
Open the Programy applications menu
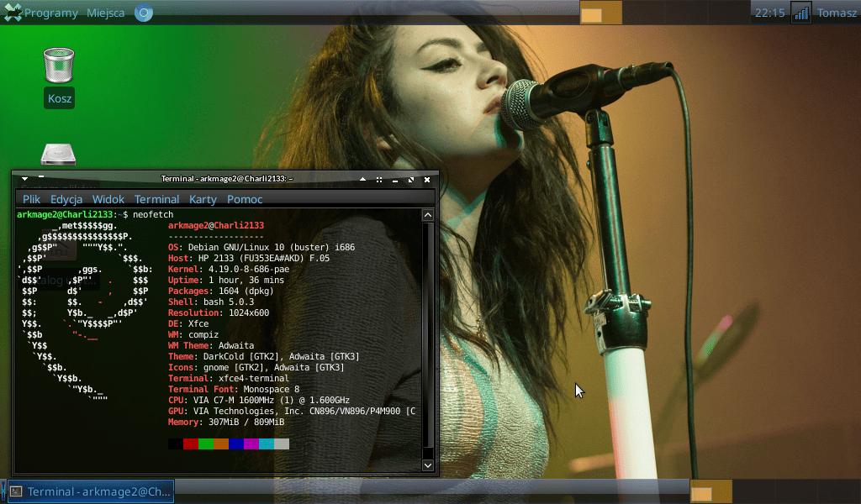point(50,13)
